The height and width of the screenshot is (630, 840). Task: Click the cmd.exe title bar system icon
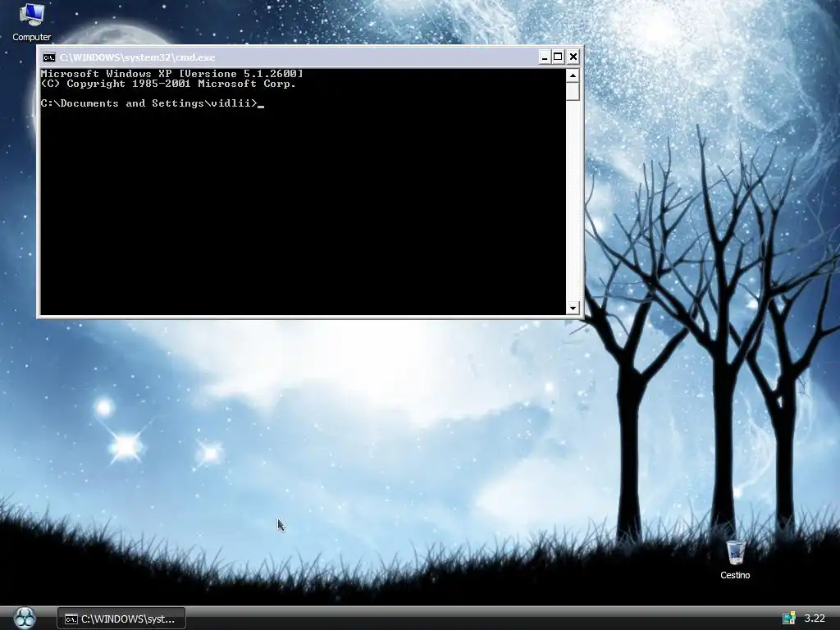click(49, 57)
